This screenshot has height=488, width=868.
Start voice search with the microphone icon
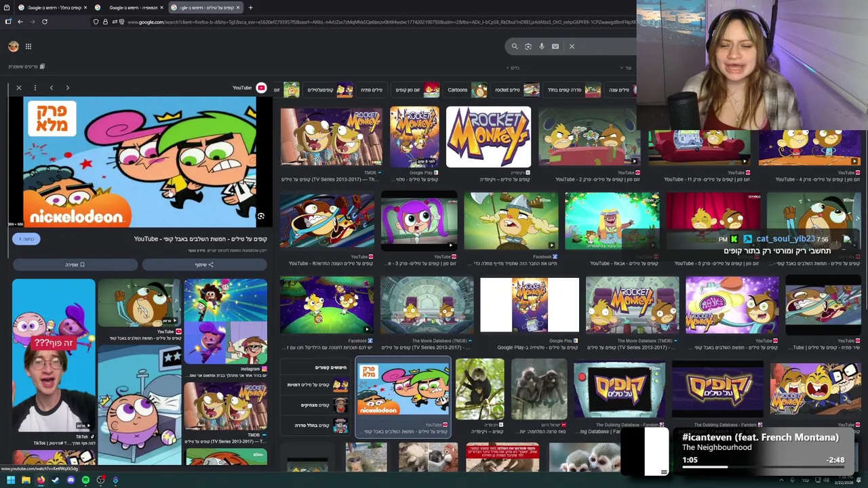pos(541,46)
